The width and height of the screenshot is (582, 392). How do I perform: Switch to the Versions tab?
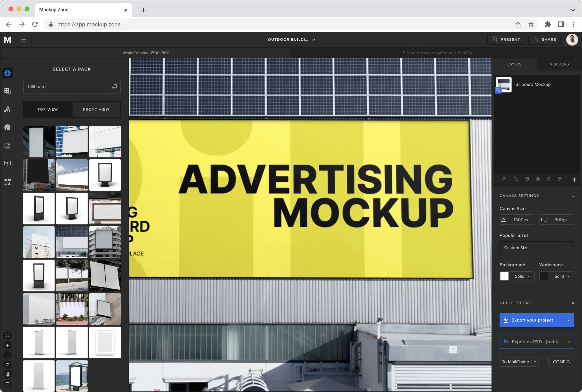tap(559, 64)
